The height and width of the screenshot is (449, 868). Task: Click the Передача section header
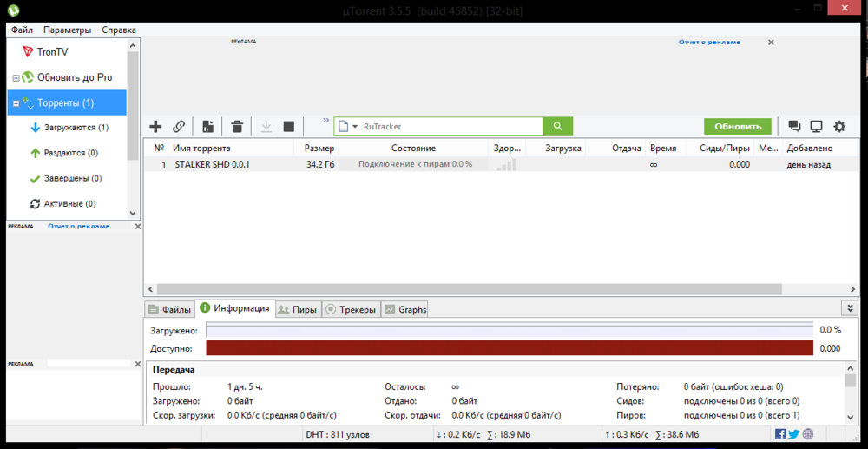tap(174, 369)
